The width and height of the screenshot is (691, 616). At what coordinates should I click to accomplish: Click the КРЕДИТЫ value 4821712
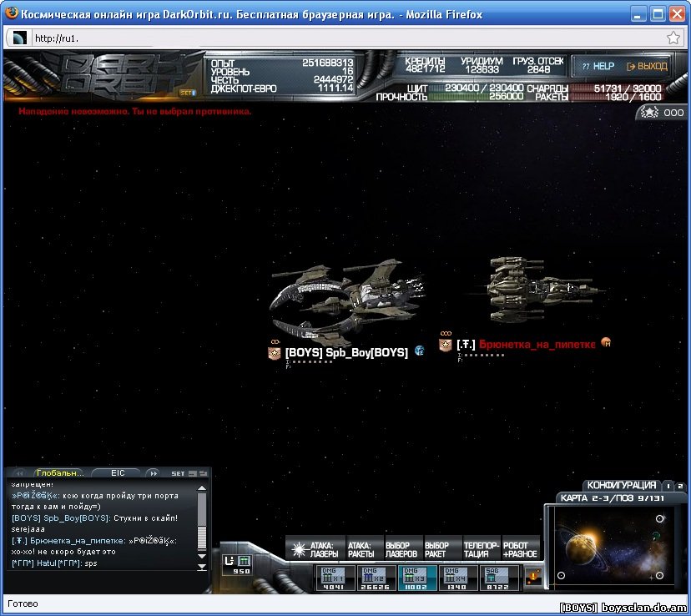tap(426, 69)
